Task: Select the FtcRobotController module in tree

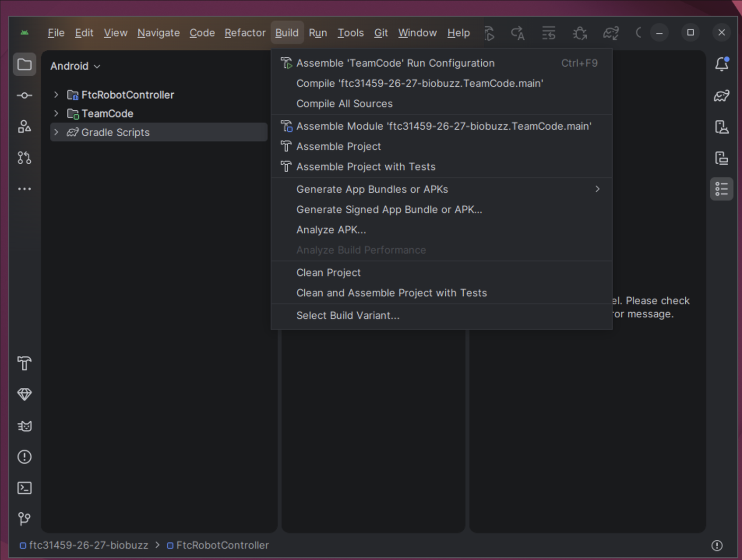Action: point(127,95)
